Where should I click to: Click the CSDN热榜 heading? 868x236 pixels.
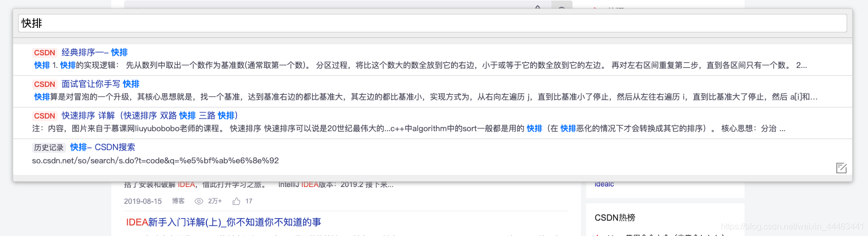click(x=615, y=218)
